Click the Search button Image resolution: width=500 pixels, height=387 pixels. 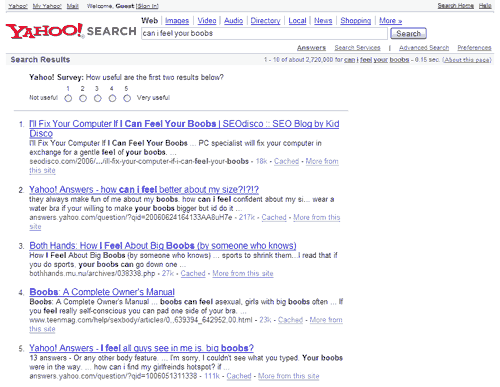(408, 33)
